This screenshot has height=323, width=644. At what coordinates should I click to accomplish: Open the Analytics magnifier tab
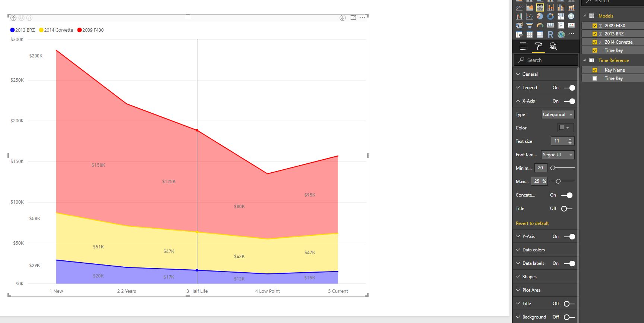(x=553, y=46)
